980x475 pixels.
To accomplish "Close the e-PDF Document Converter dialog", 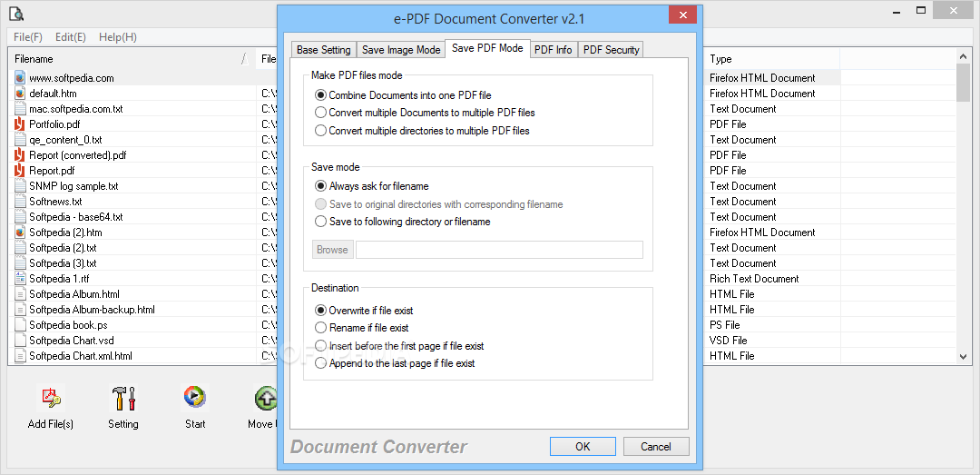I will [x=682, y=15].
